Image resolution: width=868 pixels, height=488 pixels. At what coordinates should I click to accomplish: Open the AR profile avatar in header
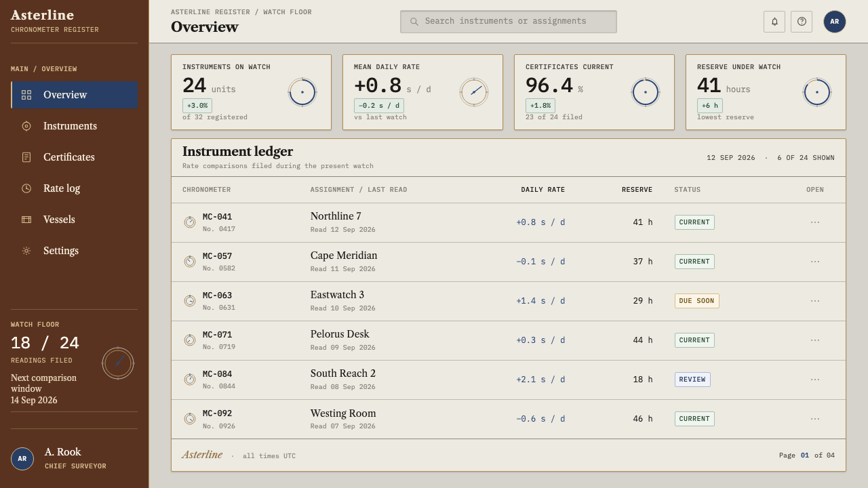point(835,22)
